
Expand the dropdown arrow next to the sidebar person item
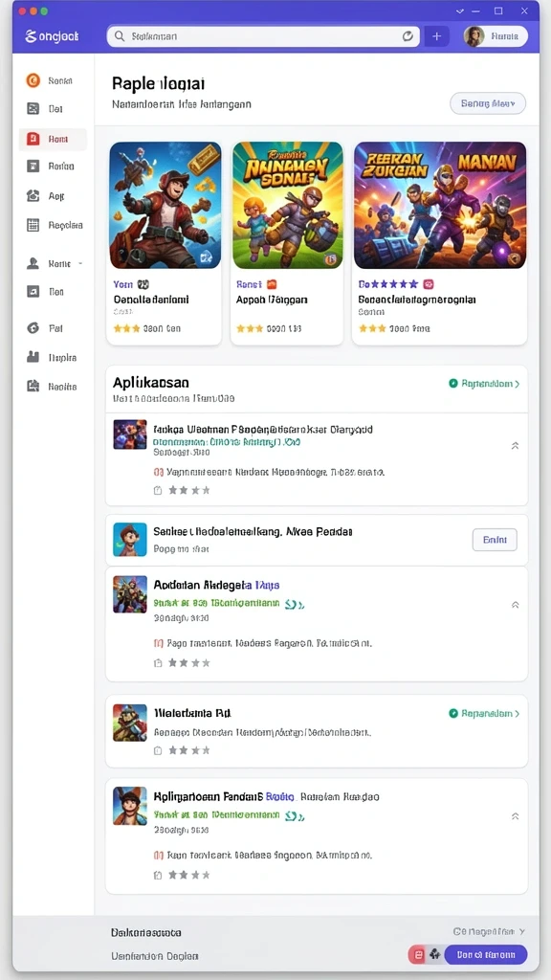[80, 264]
